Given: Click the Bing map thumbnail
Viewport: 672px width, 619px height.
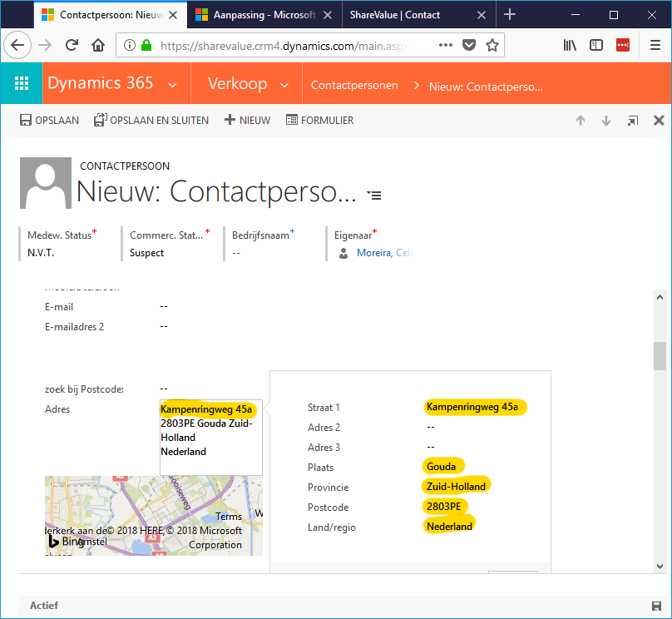Looking at the screenshot, I should click(153, 516).
